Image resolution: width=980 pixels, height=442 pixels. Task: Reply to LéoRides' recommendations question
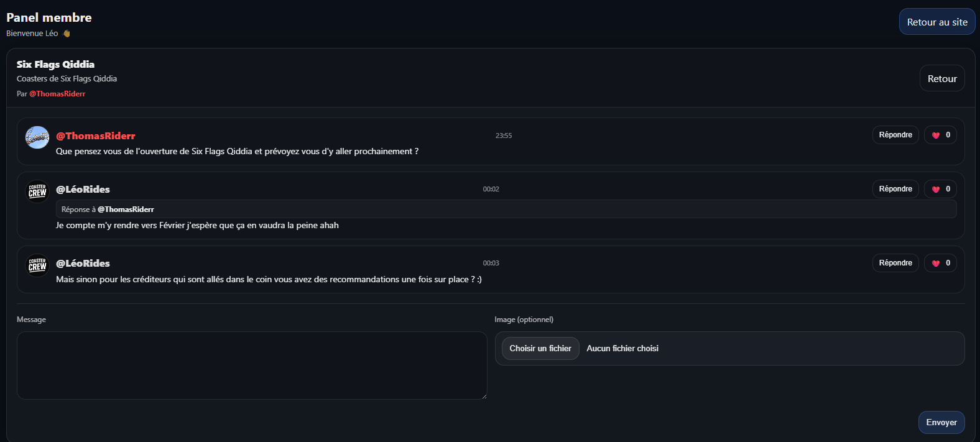pyautogui.click(x=895, y=263)
